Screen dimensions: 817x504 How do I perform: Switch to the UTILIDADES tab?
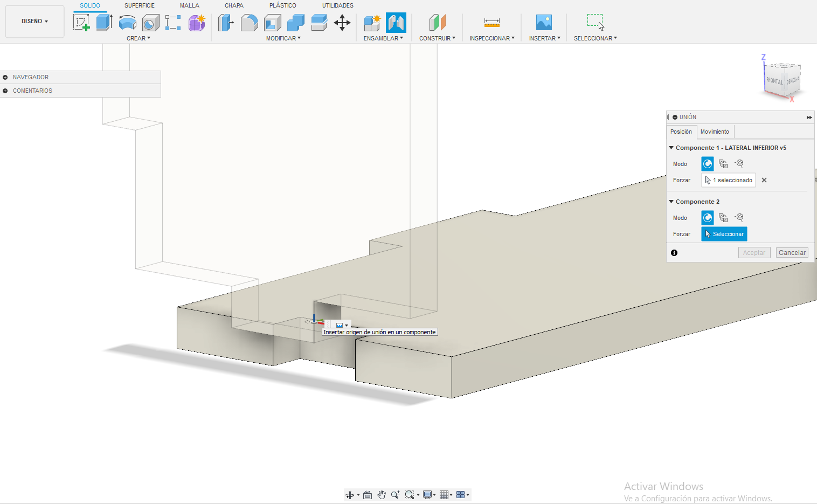338,5
